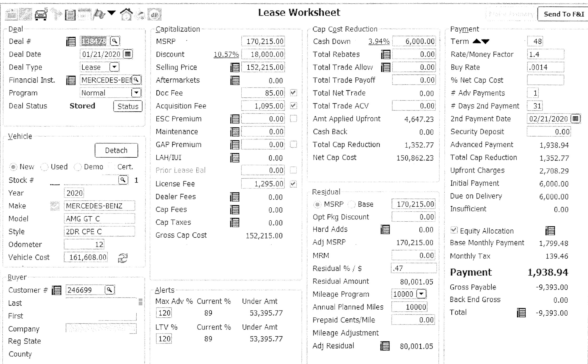The height and width of the screenshot is (364, 588).
Task: Open the list icon next to Customer #
Action: [57, 290]
